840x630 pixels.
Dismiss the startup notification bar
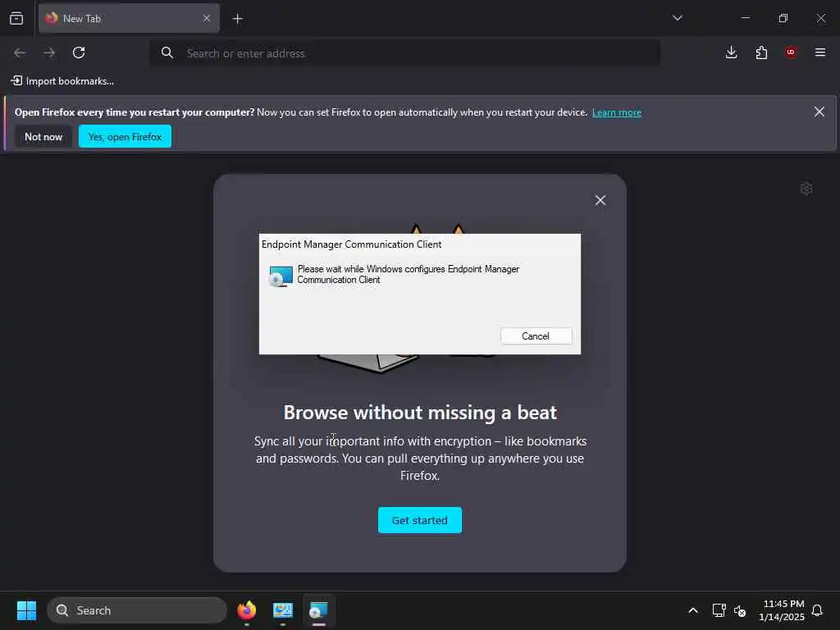[819, 112]
